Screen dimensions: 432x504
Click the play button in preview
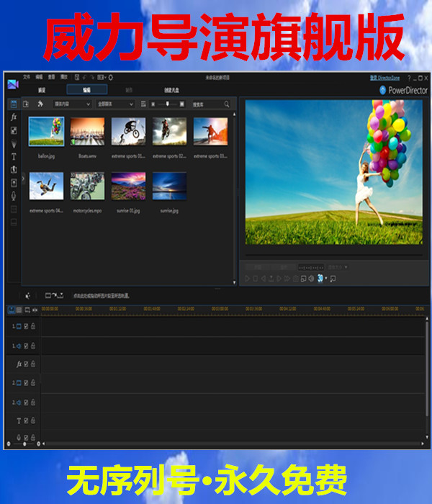[248, 279]
